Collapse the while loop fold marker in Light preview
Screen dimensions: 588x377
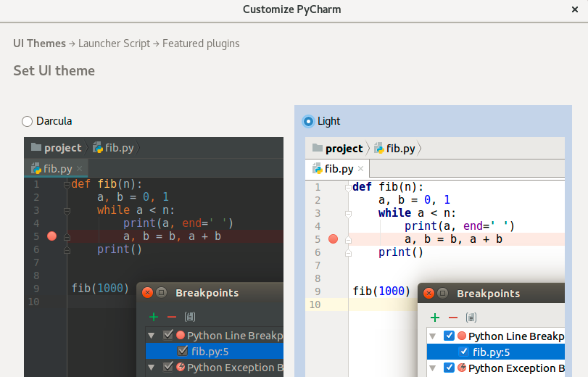click(348, 214)
